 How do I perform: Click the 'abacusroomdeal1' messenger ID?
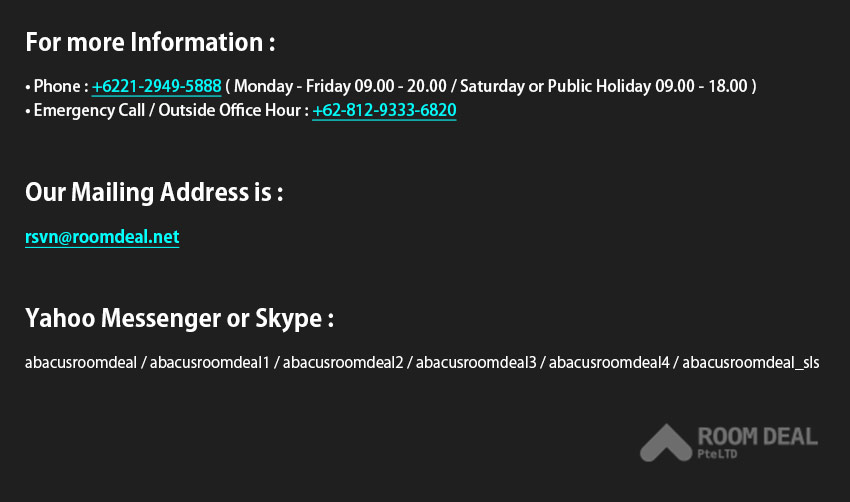click(x=210, y=362)
